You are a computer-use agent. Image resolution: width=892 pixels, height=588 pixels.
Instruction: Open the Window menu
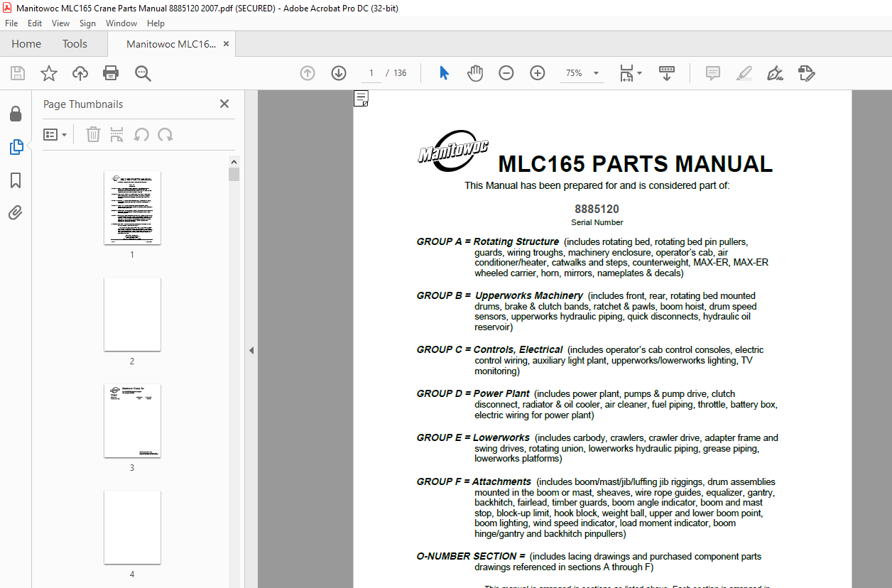(x=121, y=23)
